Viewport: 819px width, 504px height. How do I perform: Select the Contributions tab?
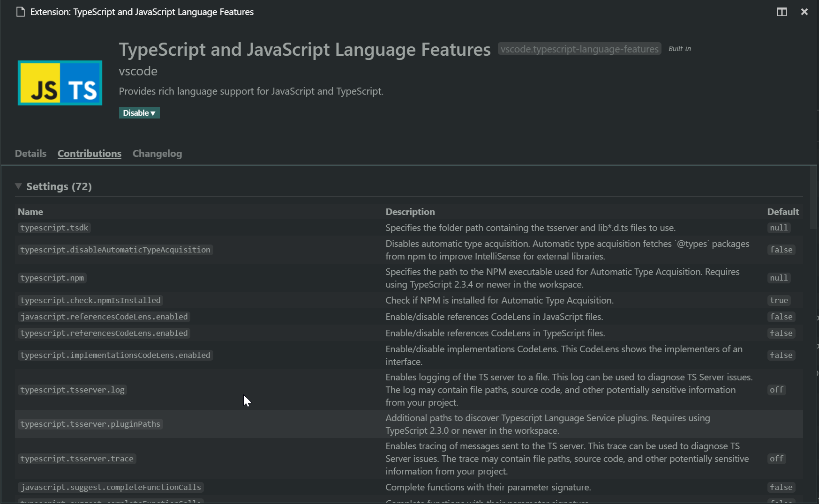pos(89,153)
